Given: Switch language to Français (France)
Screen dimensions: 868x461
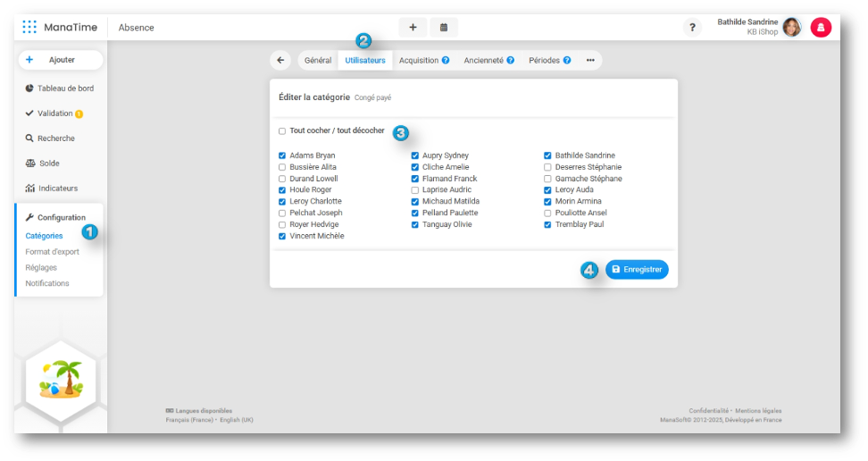Looking at the screenshot, I should click(189, 420).
